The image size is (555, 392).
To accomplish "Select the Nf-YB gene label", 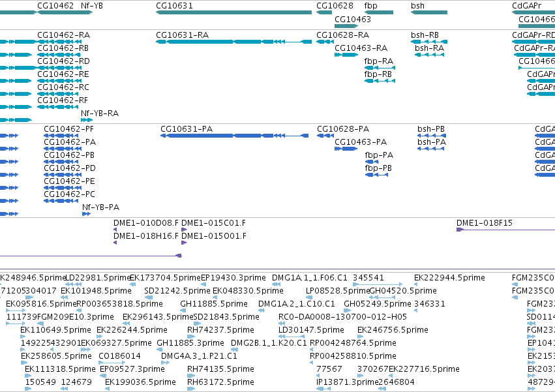I will (92, 6).
